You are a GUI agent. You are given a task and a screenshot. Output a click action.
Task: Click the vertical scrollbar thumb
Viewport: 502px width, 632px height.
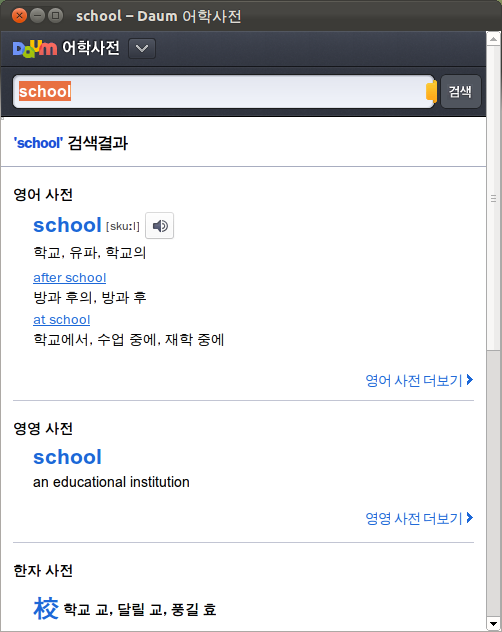tap(494, 198)
